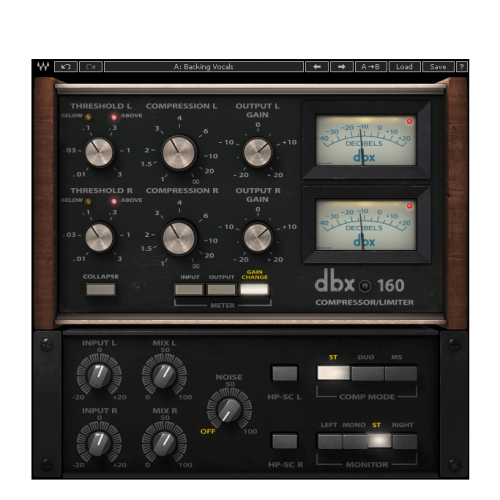Click the clip LED on right VU meter

pyautogui.click(x=409, y=206)
